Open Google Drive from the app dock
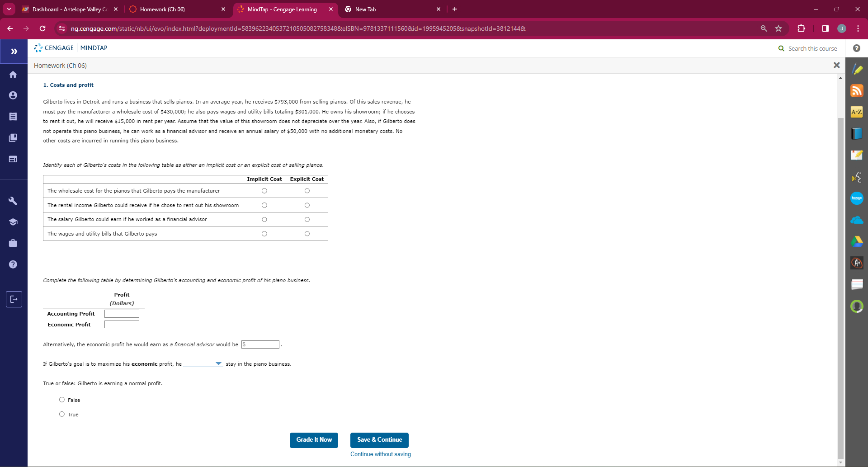 click(857, 242)
